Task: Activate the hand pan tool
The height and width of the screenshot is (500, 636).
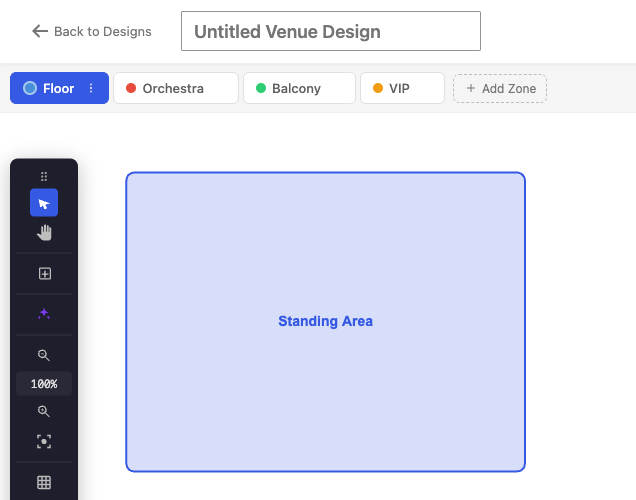Action: point(44,233)
